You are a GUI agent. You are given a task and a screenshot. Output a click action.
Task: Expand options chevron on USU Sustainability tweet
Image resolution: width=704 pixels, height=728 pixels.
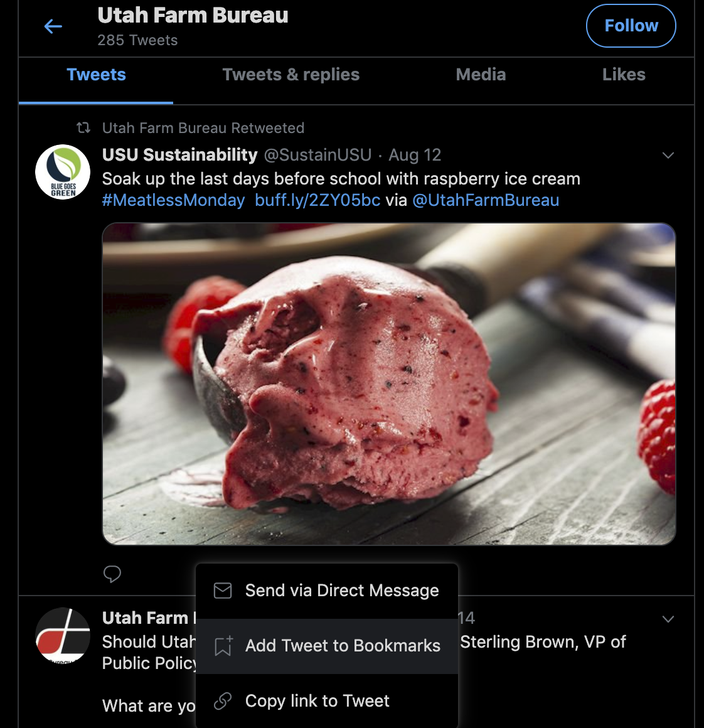pyautogui.click(x=668, y=155)
